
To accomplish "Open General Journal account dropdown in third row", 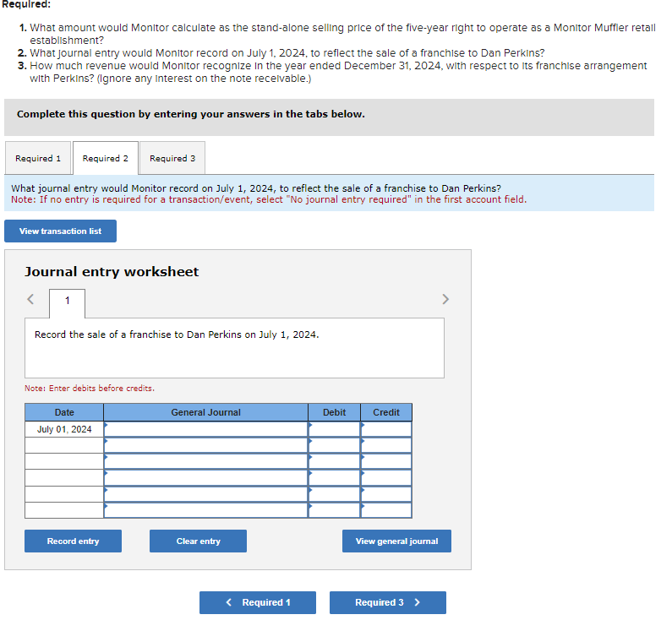I will point(205,462).
